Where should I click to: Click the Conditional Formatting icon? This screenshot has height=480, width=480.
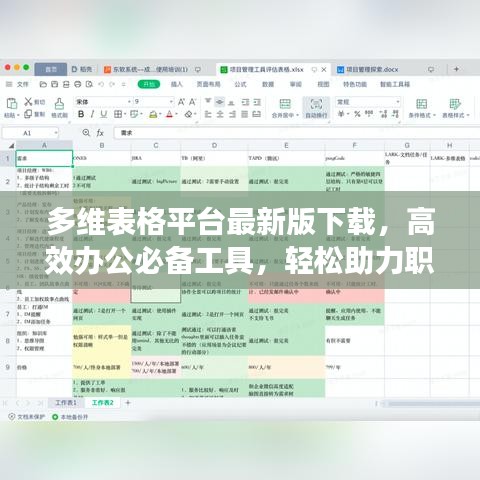422,104
